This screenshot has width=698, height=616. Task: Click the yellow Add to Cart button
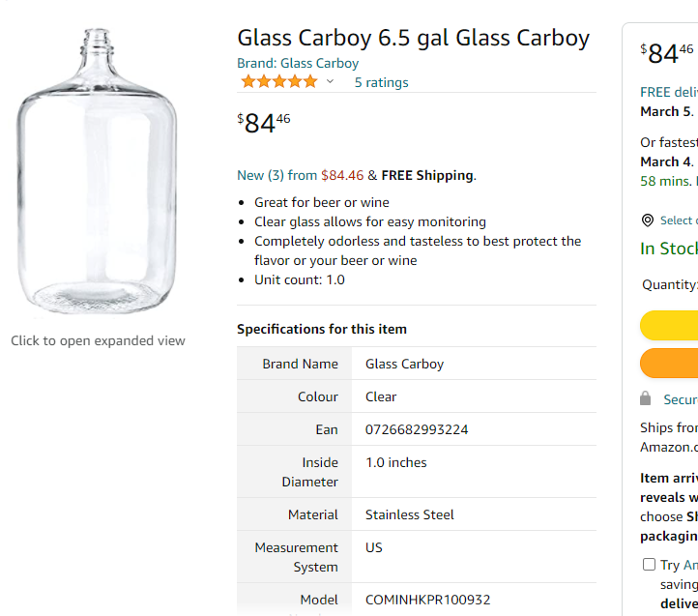pyautogui.click(x=669, y=326)
